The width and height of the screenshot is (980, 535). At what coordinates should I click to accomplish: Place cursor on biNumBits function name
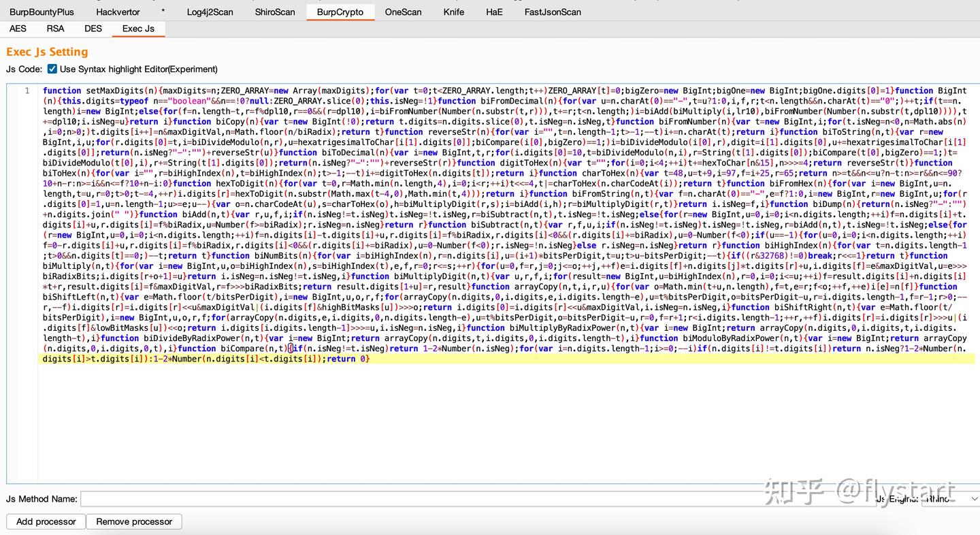(x=277, y=256)
